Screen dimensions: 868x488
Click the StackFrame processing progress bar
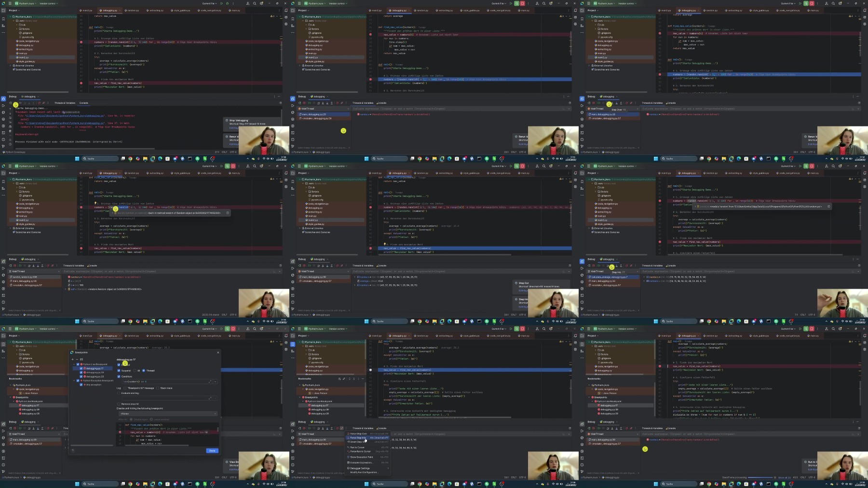pos(761,477)
